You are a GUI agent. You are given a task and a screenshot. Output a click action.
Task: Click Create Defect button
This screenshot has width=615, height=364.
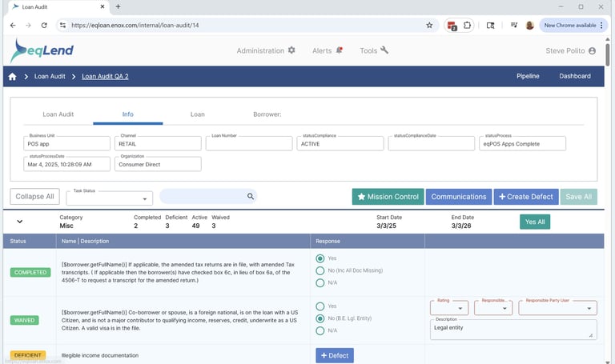(x=525, y=197)
